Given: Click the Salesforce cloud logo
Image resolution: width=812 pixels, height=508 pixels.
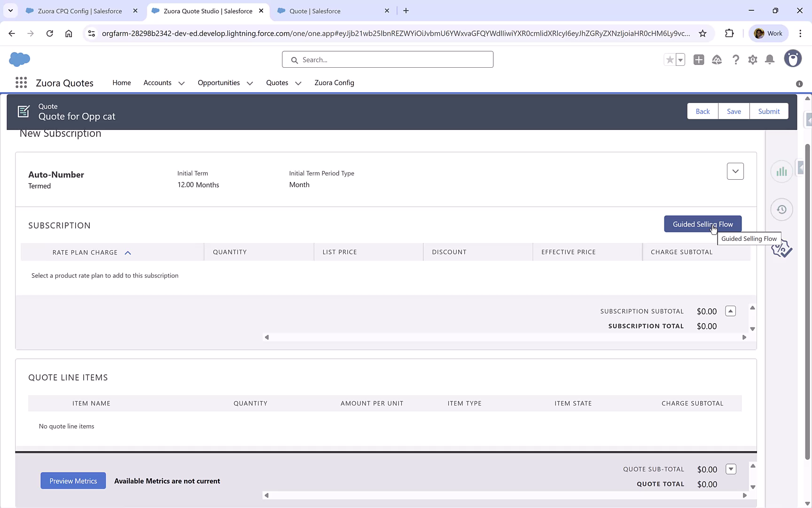Looking at the screenshot, I should tap(20, 59).
